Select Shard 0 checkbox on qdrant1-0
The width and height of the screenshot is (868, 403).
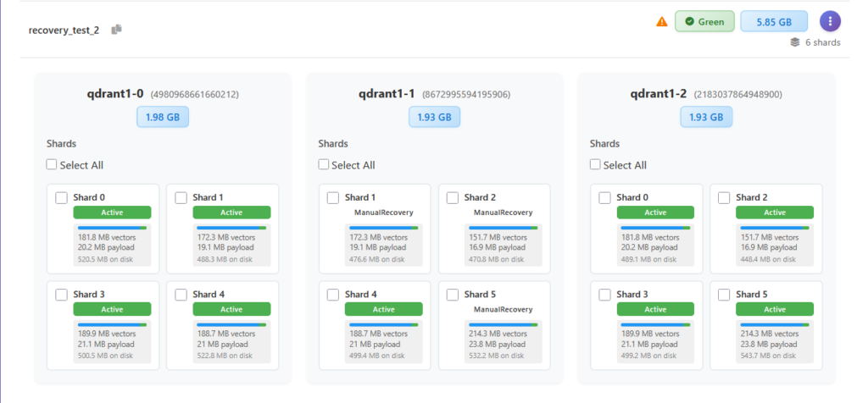click(61, 198)
